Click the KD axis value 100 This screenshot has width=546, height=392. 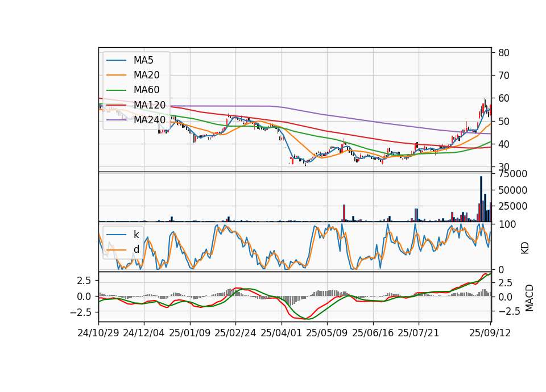(x=507, y=224)
